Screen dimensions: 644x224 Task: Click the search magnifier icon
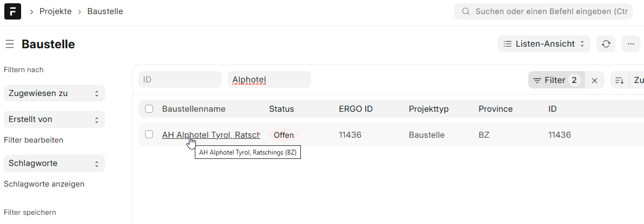465,11
